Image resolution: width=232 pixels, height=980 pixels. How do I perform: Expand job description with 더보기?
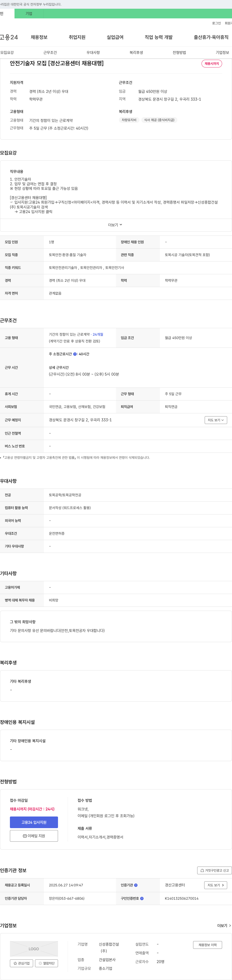point(115,225)
